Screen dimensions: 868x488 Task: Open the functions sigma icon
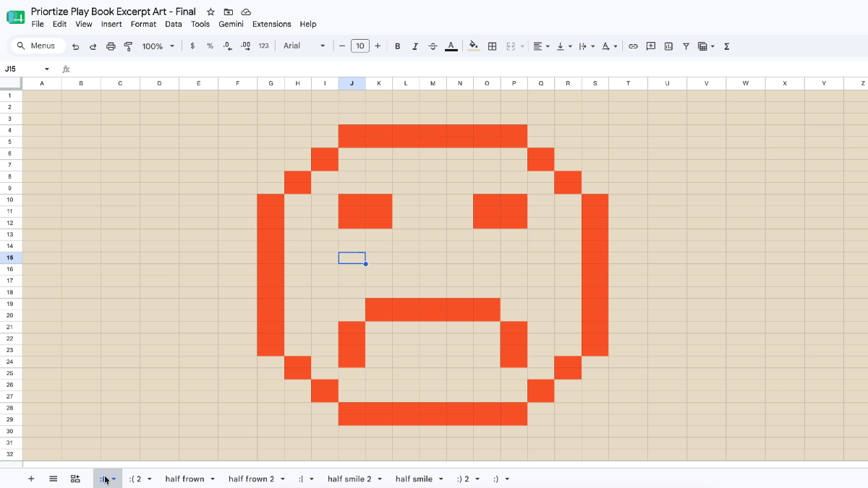[727, 46]
